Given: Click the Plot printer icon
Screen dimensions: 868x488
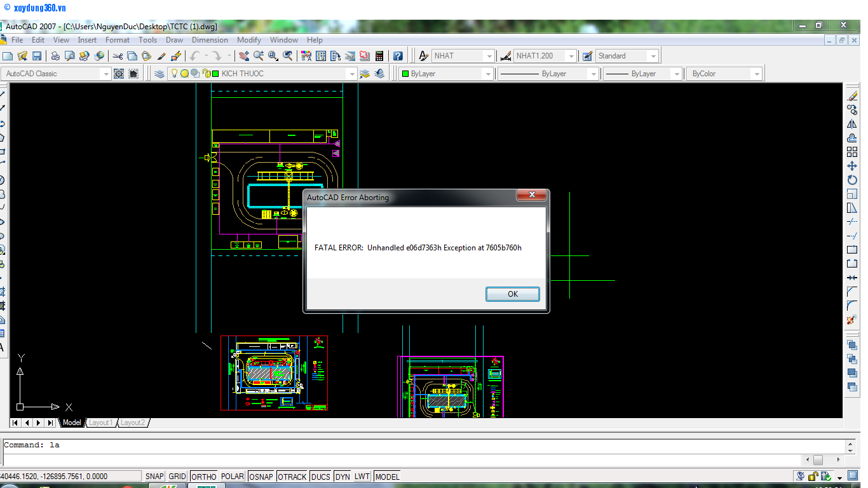Looking at the screenshot, I should click(55, 56).
